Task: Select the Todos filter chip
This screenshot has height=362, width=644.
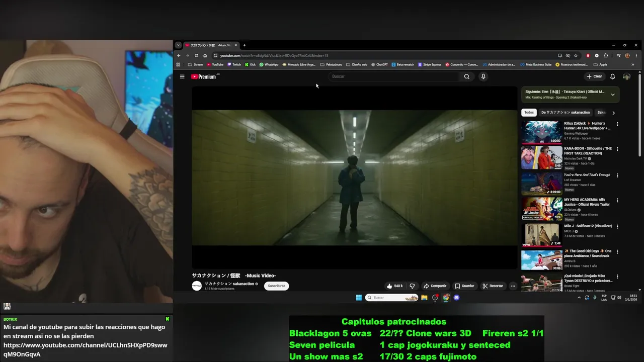Action: [x=529, y=113]
